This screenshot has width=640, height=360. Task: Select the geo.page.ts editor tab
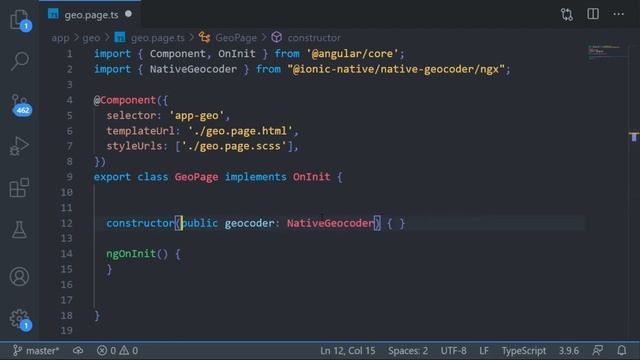pyautogui.click(x=90, y=15)
